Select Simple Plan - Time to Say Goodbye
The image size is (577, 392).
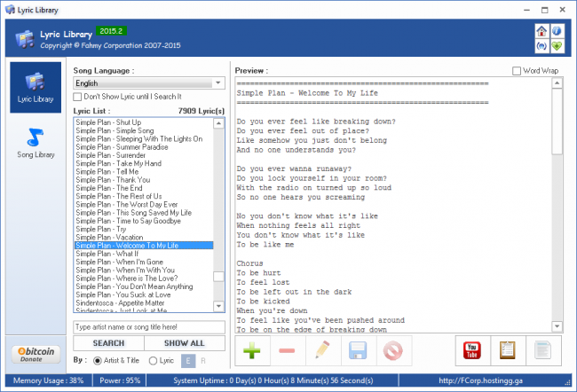pos(144,221)
